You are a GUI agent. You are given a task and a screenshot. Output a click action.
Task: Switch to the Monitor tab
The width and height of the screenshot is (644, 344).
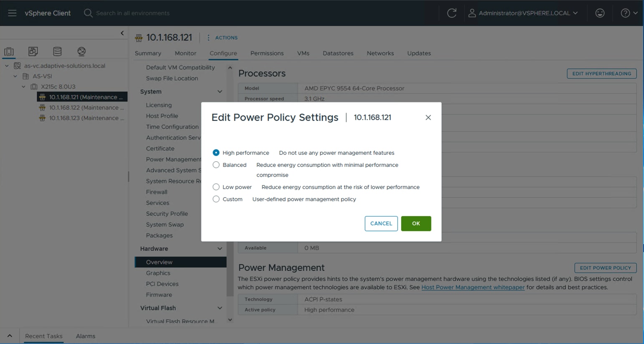185,54
